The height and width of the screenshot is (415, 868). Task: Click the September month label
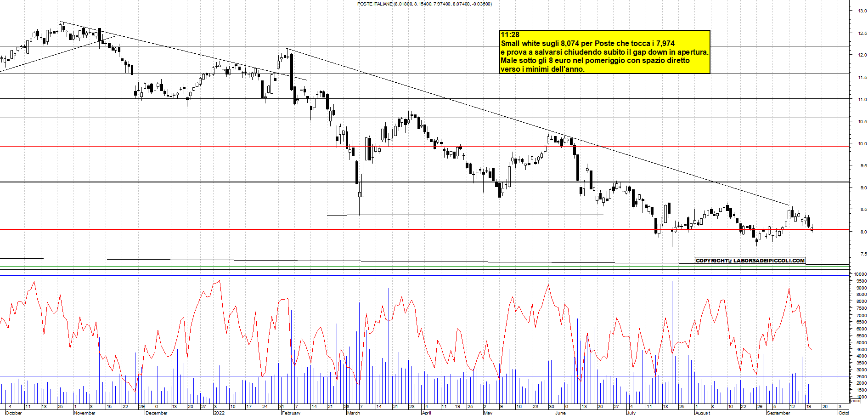coord(779,413)
